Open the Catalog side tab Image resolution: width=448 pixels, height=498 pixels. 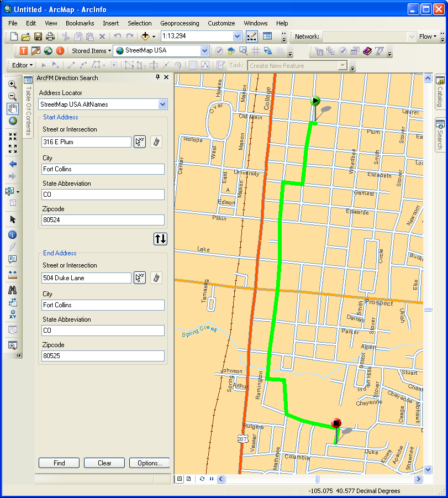point(440,92)
